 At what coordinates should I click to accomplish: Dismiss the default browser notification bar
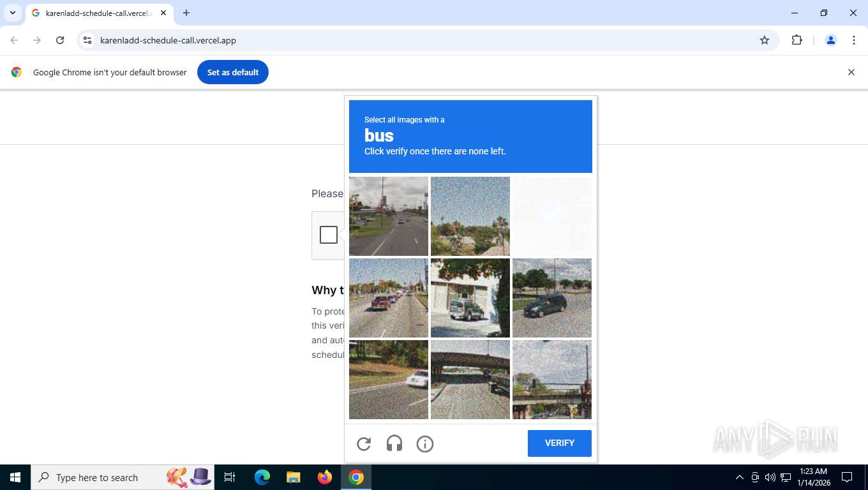(x=851, y=72)
